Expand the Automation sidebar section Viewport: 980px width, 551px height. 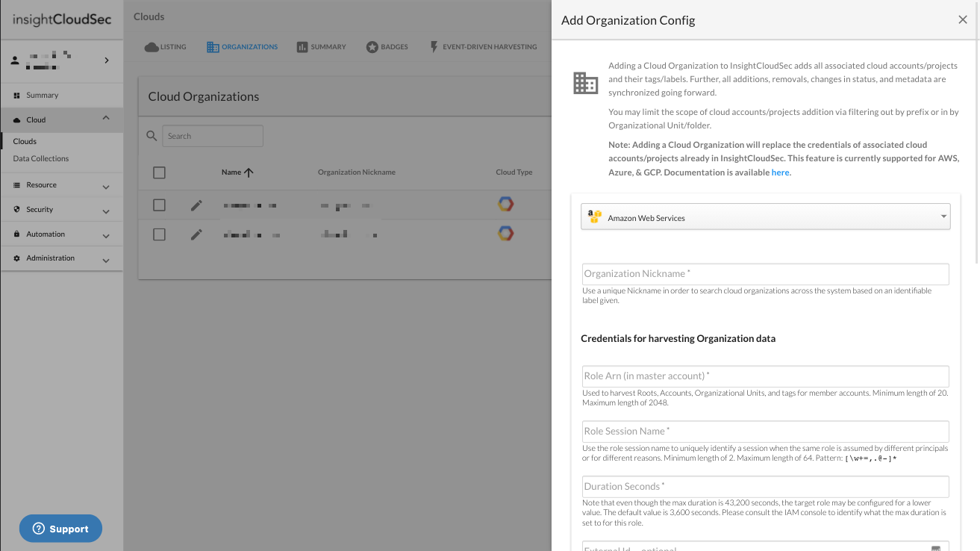[106, 235]
